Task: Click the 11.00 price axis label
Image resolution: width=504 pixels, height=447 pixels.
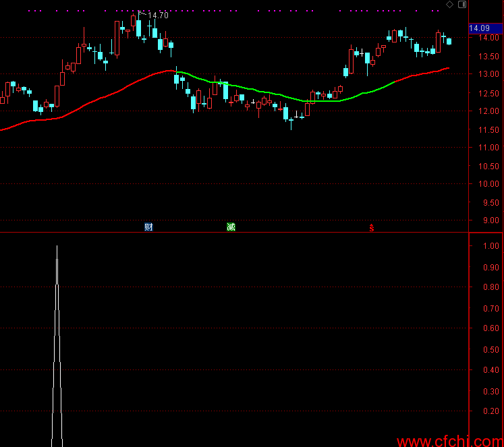Action: tap(488, 148)
